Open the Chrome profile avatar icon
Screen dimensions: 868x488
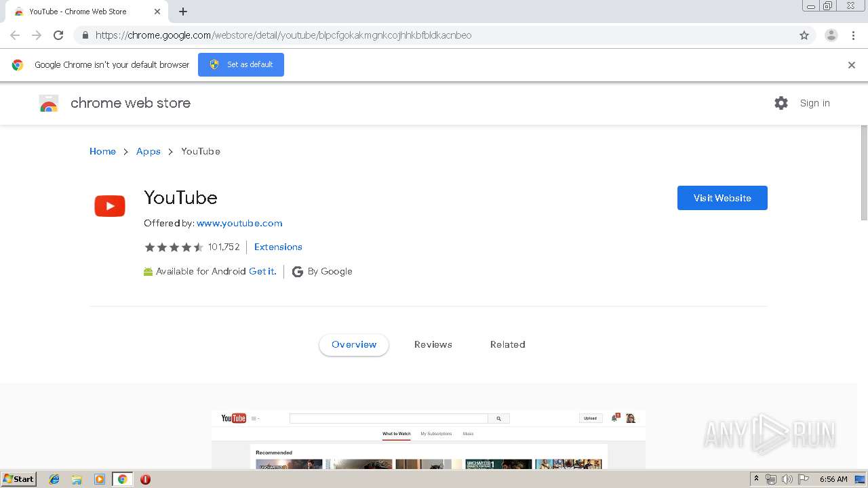click(831, 35)
